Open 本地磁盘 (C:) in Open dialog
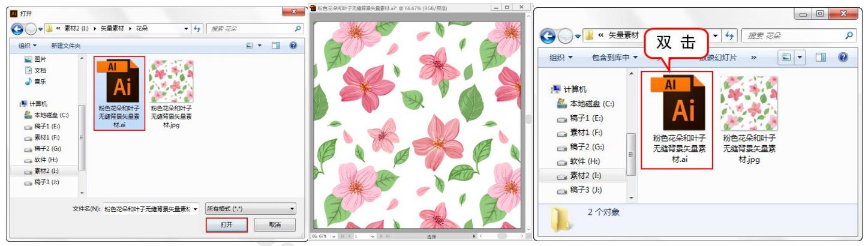 47,115
